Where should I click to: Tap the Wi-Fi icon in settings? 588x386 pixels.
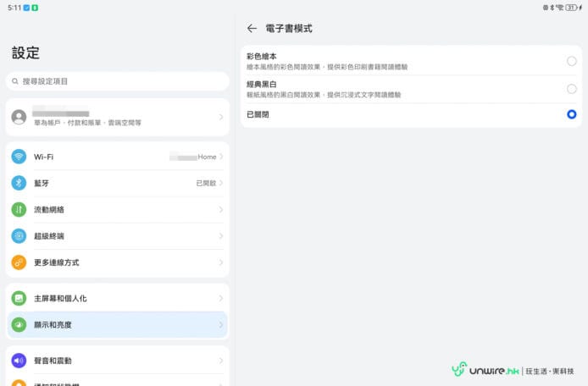[19, 157]
